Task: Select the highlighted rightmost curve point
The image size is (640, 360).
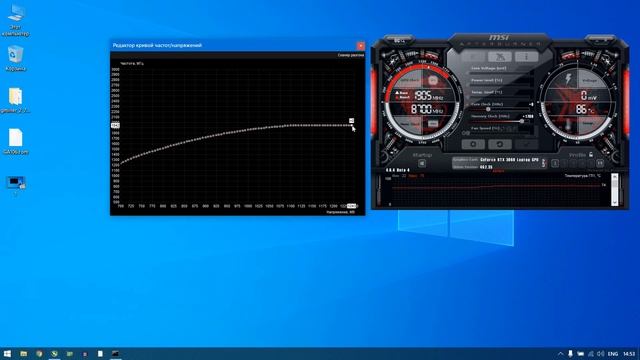Action: click(x=351, y=125)
